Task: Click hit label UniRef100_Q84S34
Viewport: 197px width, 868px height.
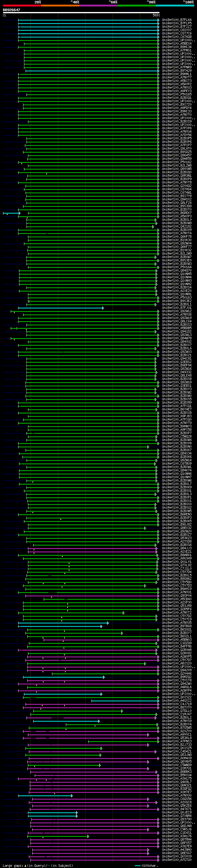Action: pos(177,454)
